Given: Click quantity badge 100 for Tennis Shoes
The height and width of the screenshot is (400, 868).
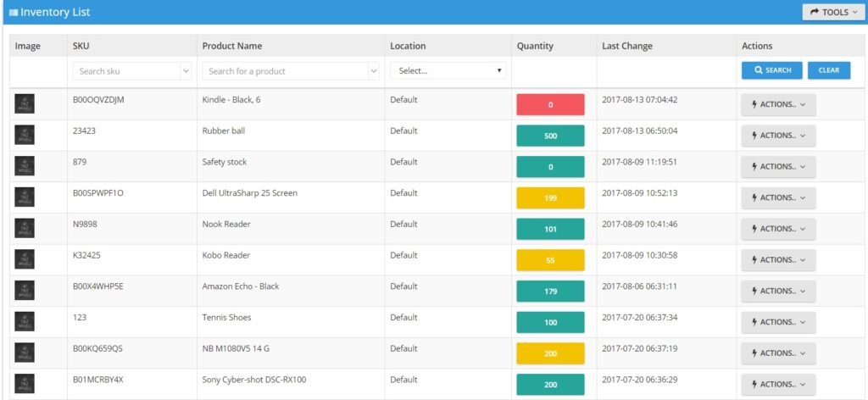Looking at the screenshot, I should [550, 322].
